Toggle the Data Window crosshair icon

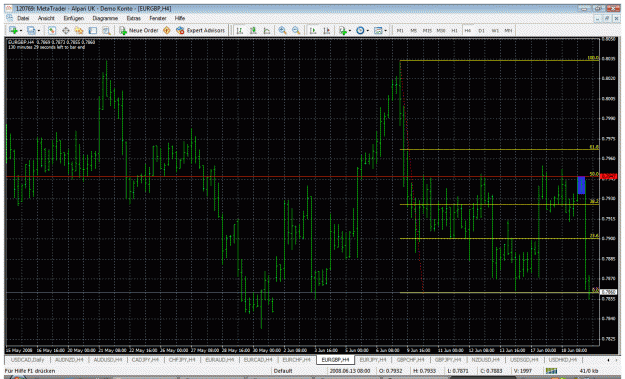click(x=66, y=30)
